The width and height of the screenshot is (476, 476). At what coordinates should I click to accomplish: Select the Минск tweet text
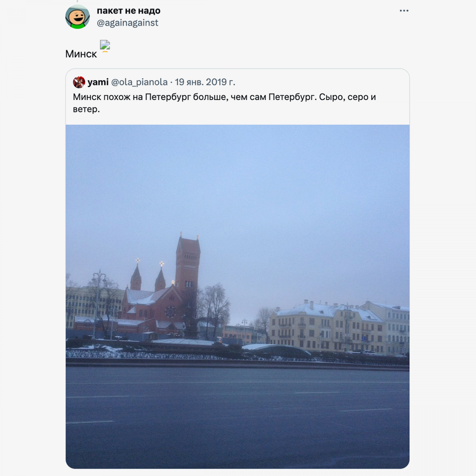(x=81, y=54)
